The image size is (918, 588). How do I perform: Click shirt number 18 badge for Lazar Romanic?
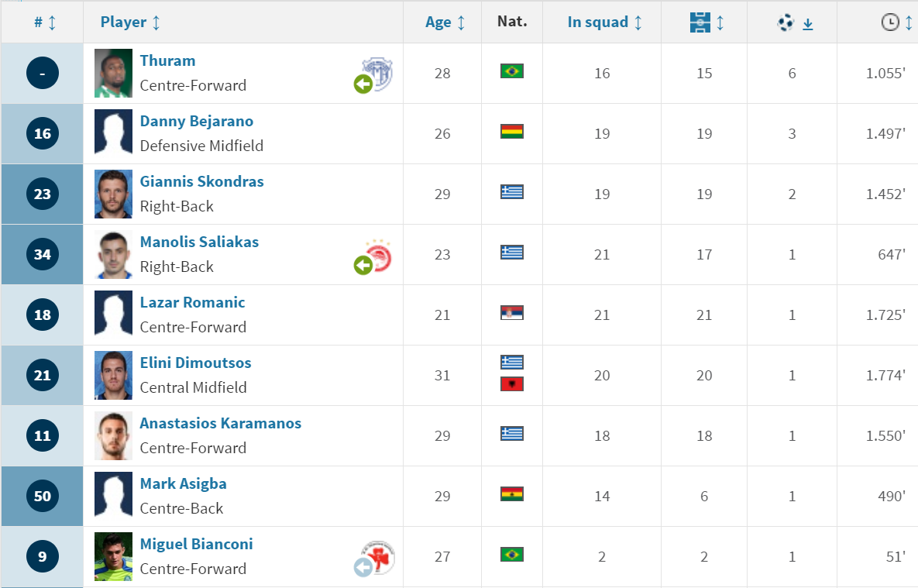[42, 315]
